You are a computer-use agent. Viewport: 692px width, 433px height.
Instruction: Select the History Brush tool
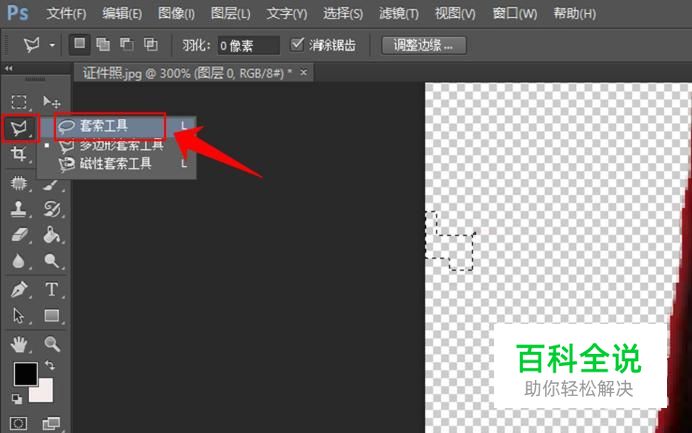(52, 209)
